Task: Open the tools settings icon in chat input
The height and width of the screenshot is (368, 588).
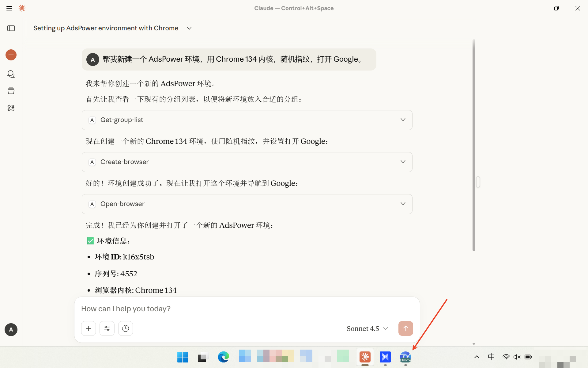Action: (107, 328)
